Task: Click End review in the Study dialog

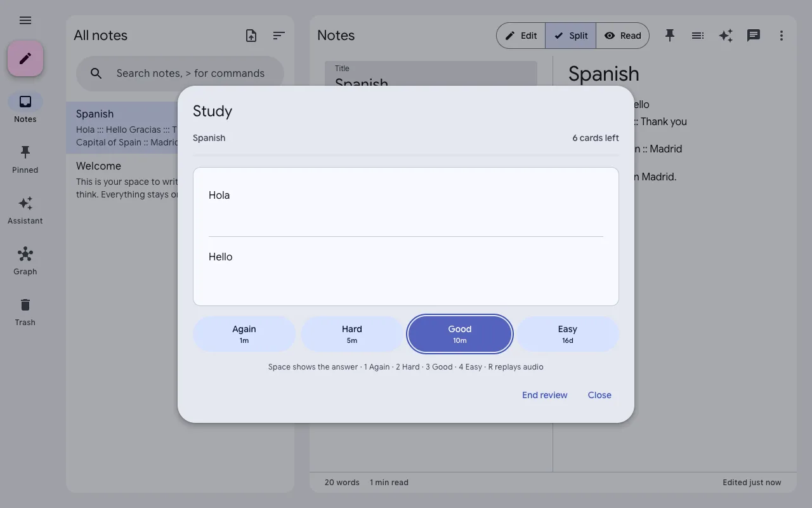Action: coord(545,395)
